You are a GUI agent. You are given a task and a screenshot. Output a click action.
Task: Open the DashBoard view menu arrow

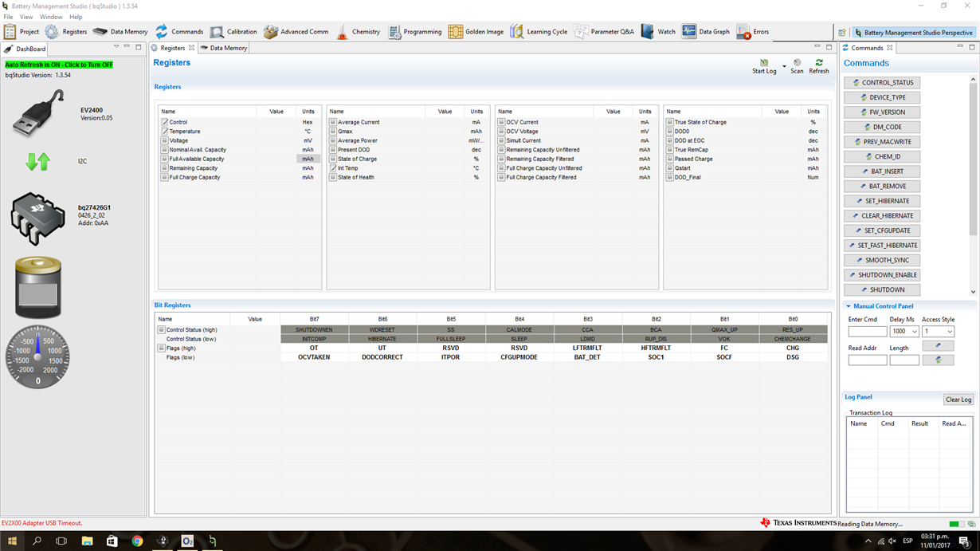[116, 47]
